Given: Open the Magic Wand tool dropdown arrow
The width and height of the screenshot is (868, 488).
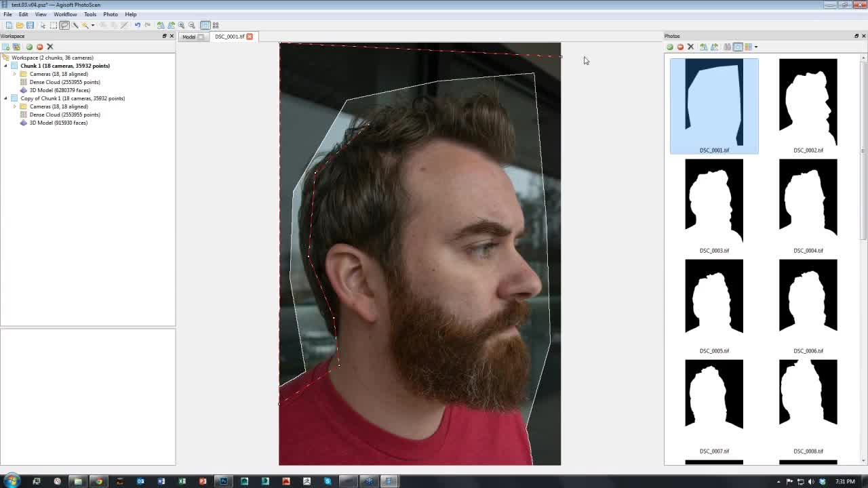Looking at the screenshot, I should [x=92, y=25].
